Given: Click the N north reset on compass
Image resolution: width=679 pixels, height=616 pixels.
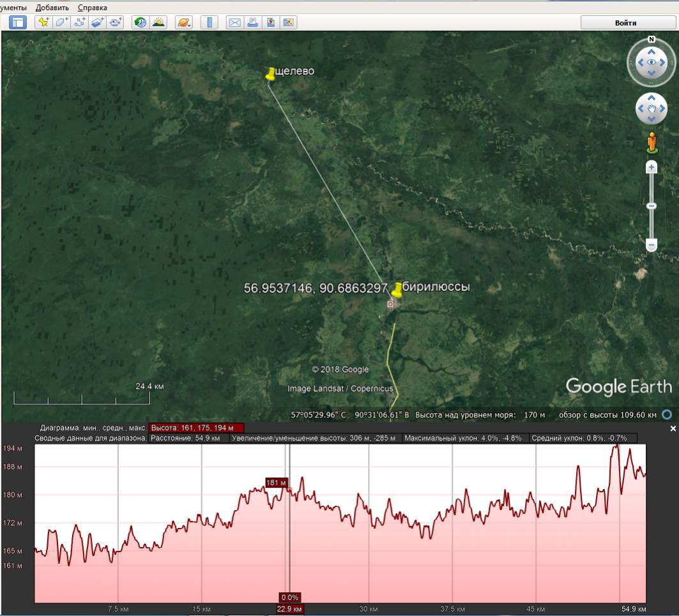Looking at the screenshot, I should (x=652, y=40).
